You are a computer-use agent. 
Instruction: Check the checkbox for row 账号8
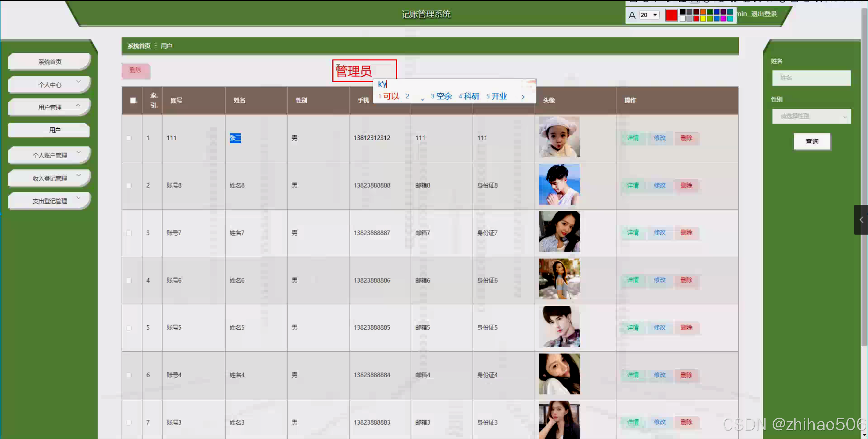tap(129, 186)
